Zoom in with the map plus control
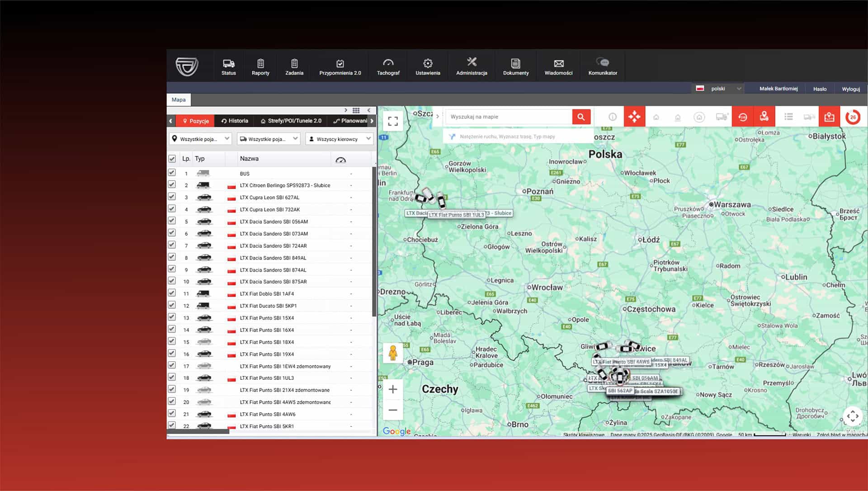Viewport: 868px width, 491px height. 393,389
